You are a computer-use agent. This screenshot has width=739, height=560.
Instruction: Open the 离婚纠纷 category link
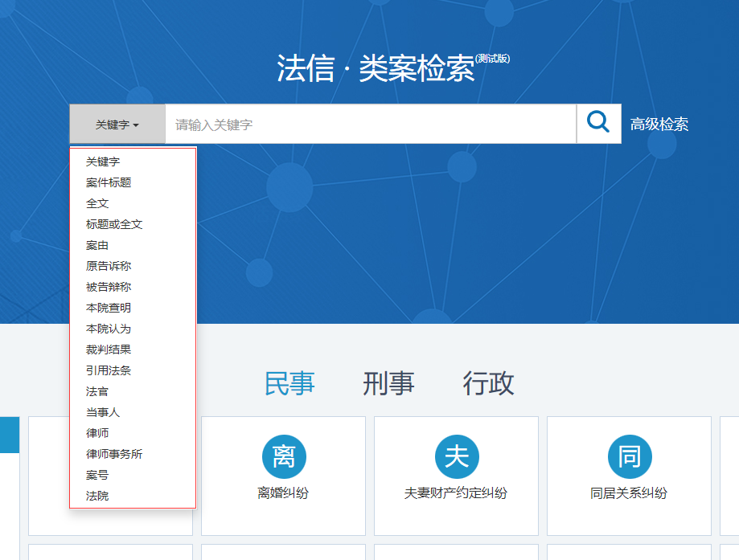point(283,493)
